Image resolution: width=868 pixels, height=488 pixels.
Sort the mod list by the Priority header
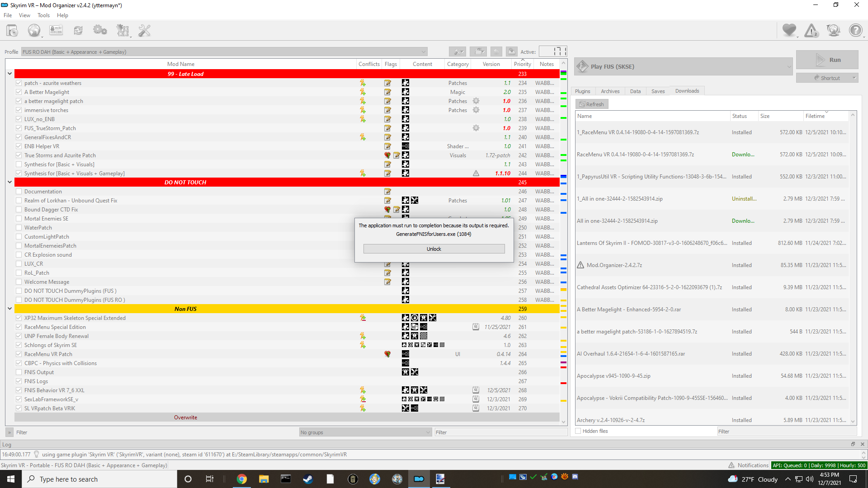point(523,64)
